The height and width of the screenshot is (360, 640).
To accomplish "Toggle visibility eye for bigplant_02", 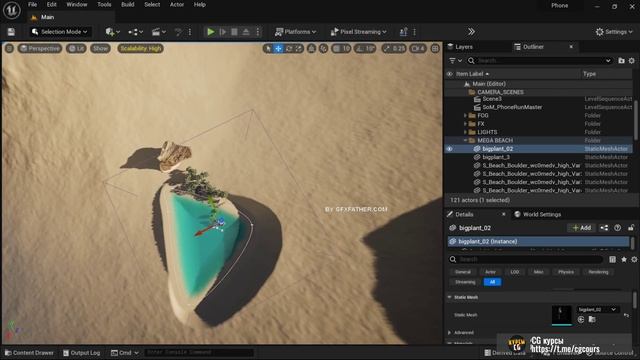I will point(449,149).
